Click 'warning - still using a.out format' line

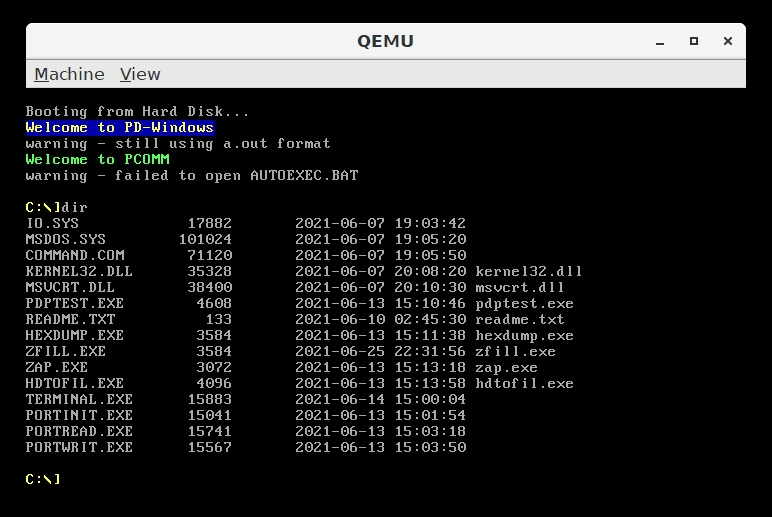[178, 144]
